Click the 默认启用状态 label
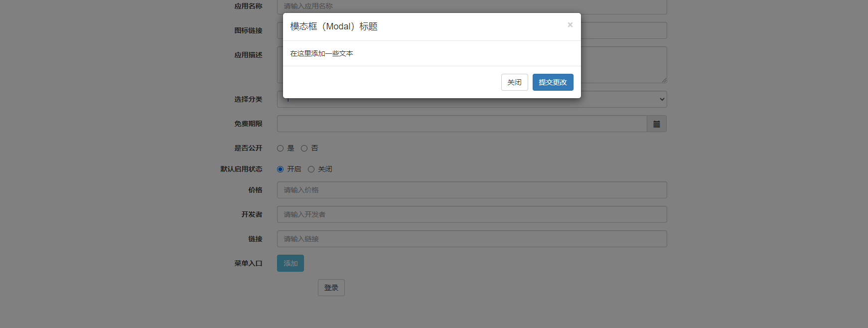The image size is (868, 328). tap(241, 169)
